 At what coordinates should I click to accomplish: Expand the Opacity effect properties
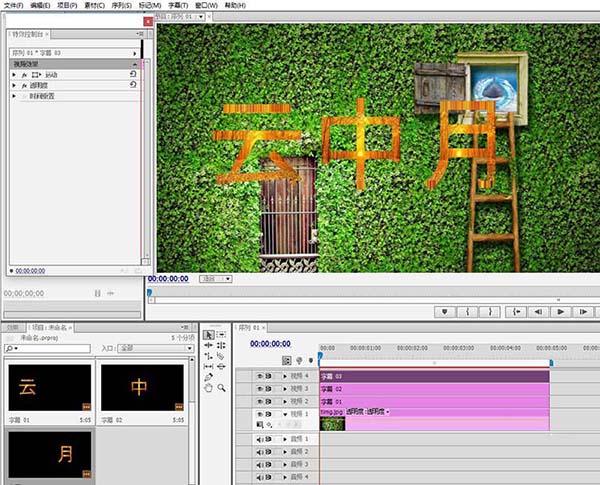pos(14,85)
